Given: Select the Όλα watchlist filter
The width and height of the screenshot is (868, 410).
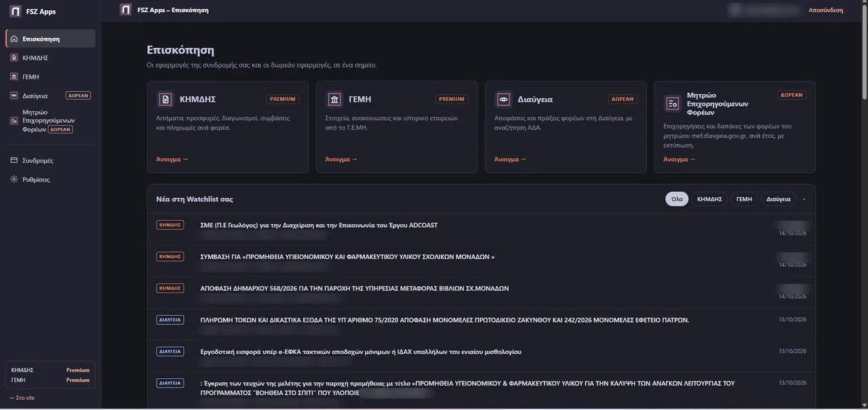Looking at the screenshot, I should (677, 199).
